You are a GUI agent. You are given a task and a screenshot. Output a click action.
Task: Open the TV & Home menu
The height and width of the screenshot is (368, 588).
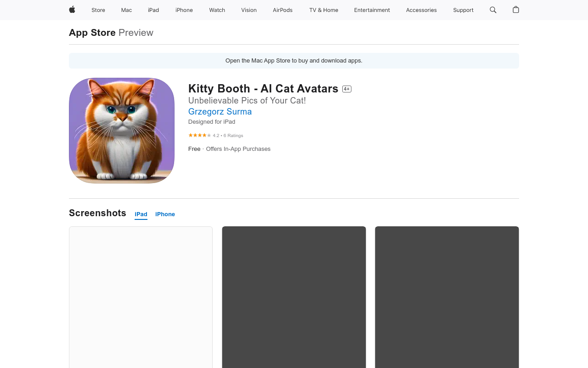(324, 10)
